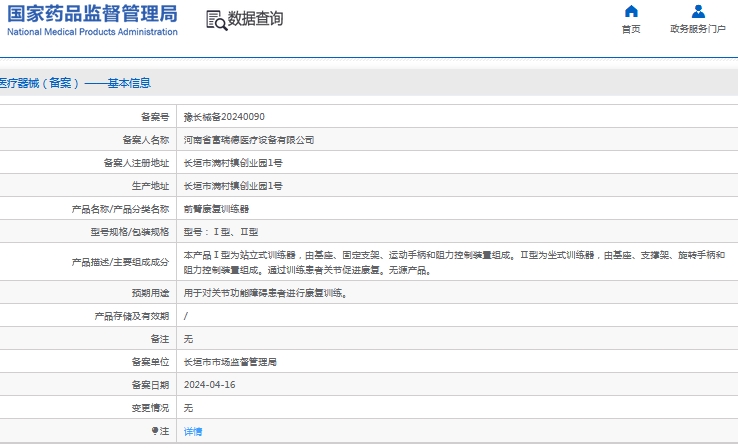Select filing authority 长垣市市场监督管理局
Image resolution: width=738 pixels, height=448 pixels.
[x=230, y=362]
